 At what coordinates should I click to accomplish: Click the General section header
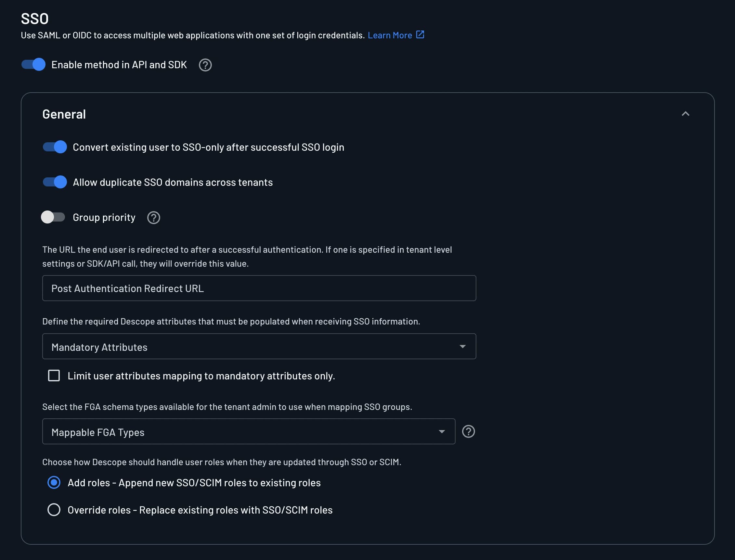coord(64,114)
